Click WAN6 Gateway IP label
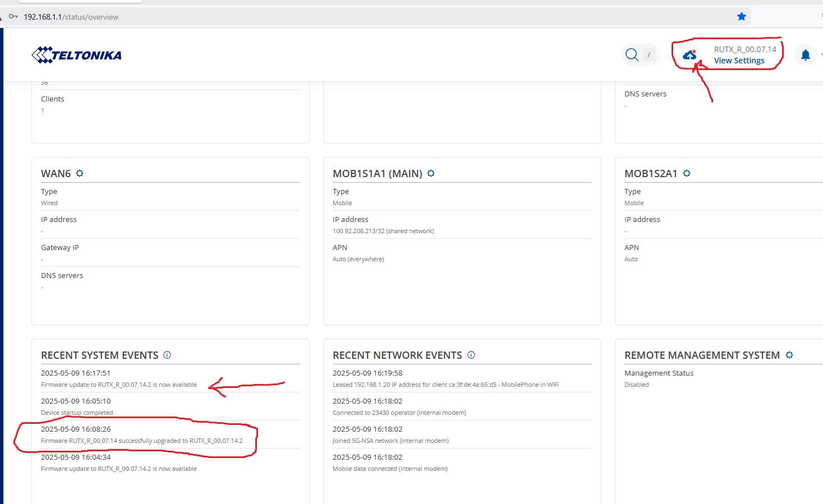 (60, 247)
